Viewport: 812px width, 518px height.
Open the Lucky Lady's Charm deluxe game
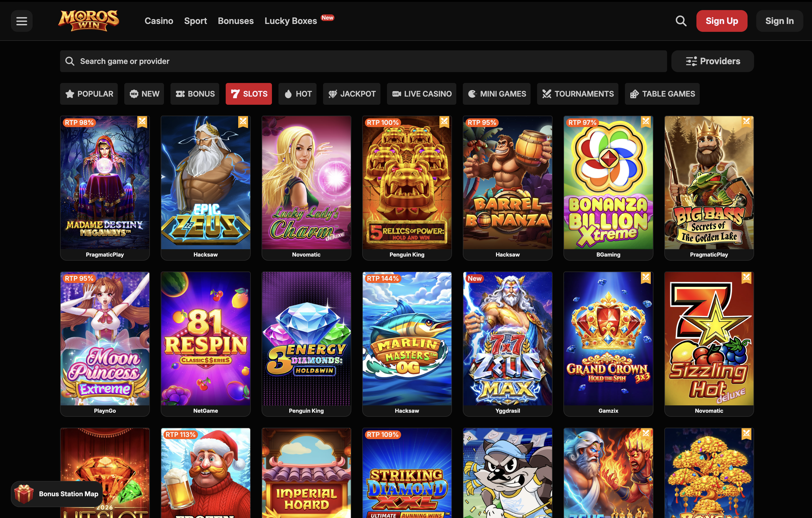tap(306, 183)
